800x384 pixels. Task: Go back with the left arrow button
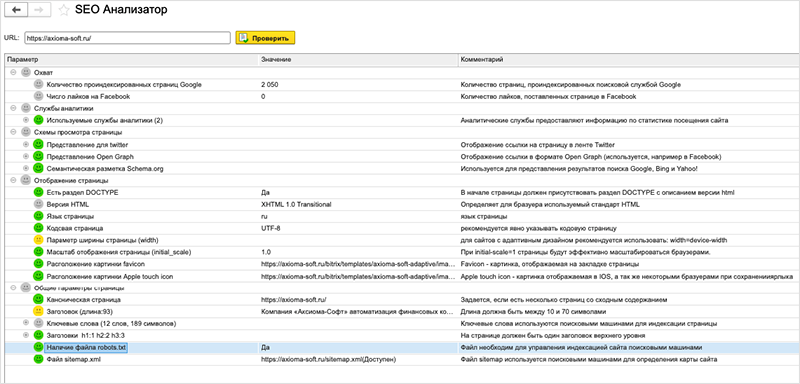[x=16, y=10]
